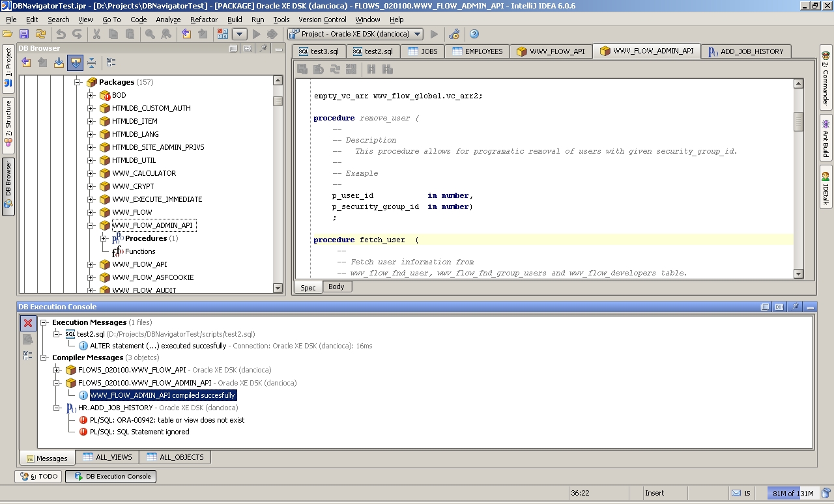This screenshot has width=834, height=504.
Task: Click the Back navigation arrow in main toolbar
Action: click(x=186, y=34)
